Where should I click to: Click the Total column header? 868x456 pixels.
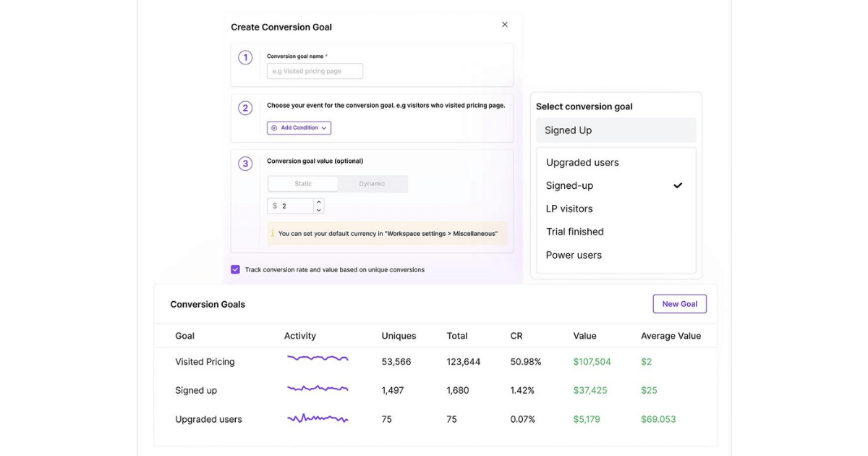click(457, 336)
